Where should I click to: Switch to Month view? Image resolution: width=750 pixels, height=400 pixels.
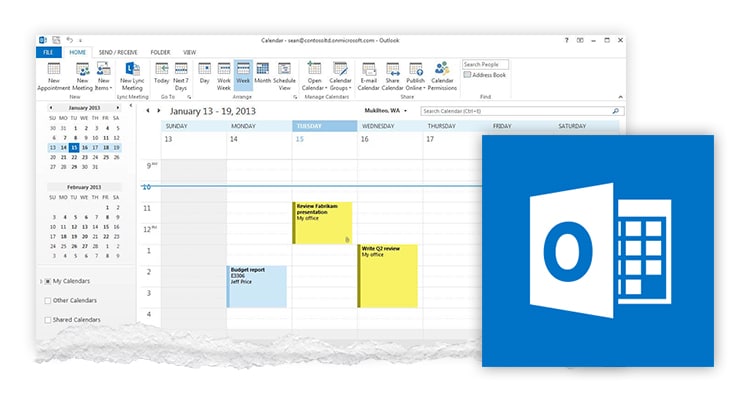click(x=262, y=74)
